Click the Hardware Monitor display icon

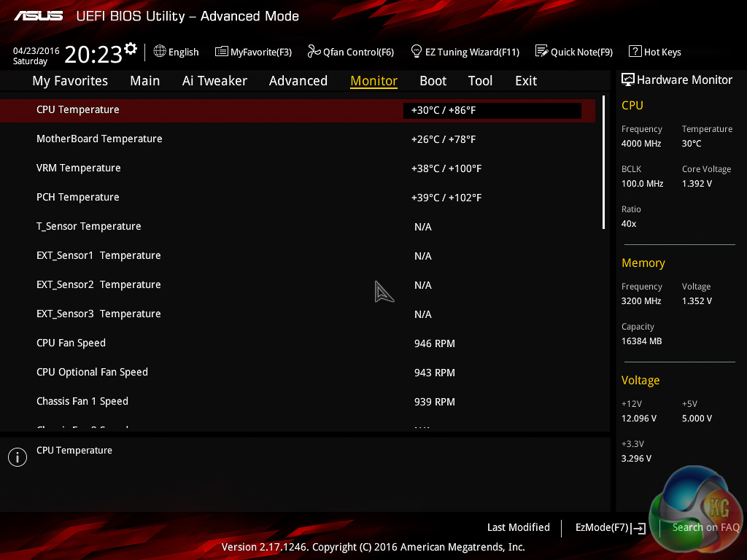(x=627, y=79)
